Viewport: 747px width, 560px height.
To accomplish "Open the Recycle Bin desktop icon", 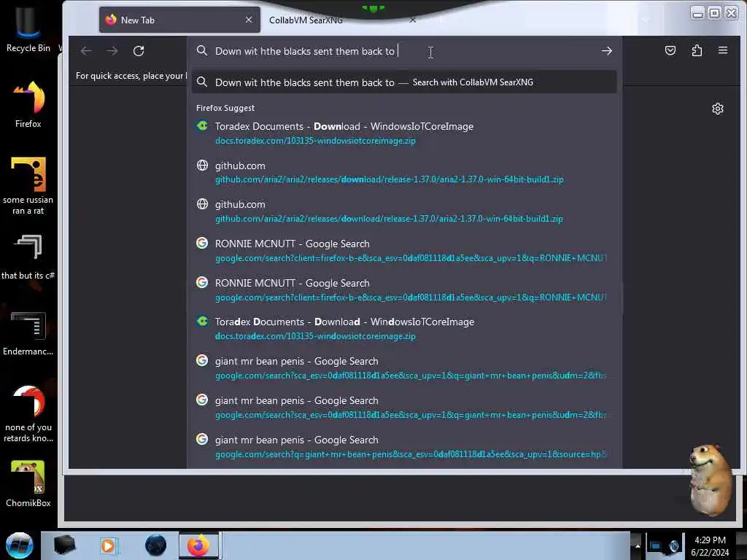I will pyautogui.click(x=28, y=29).
